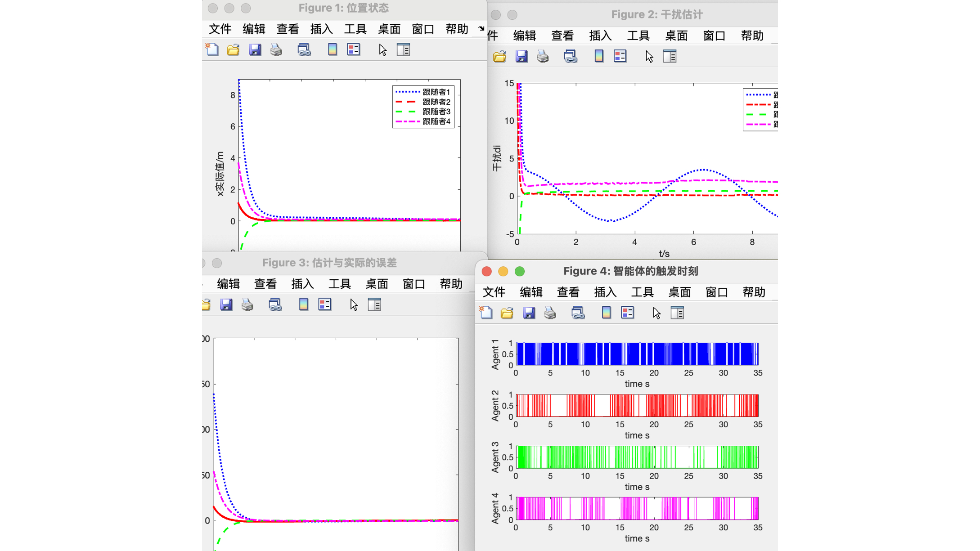Image resolution: width=980 pixels, height=551 pixels.
Task: Click Link Plot icon in Figure 2 toolbar
Action: pos(571,57)
